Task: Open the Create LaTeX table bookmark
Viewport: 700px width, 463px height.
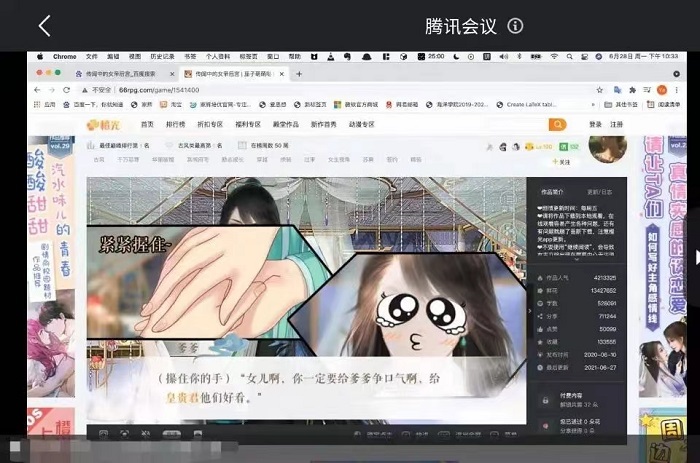Action: pos(526,104)
